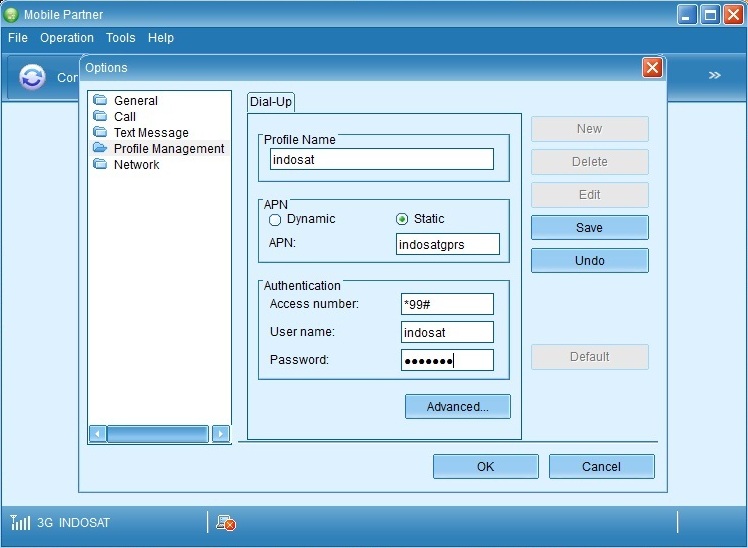748x548 pixels.
Task: Click the Undo button
Action: [590, 260]
